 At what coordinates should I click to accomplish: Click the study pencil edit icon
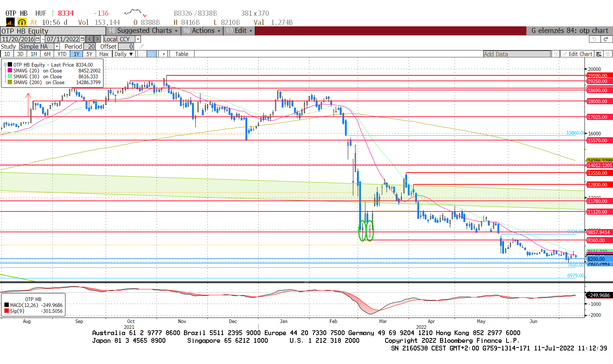coord(142,46)
